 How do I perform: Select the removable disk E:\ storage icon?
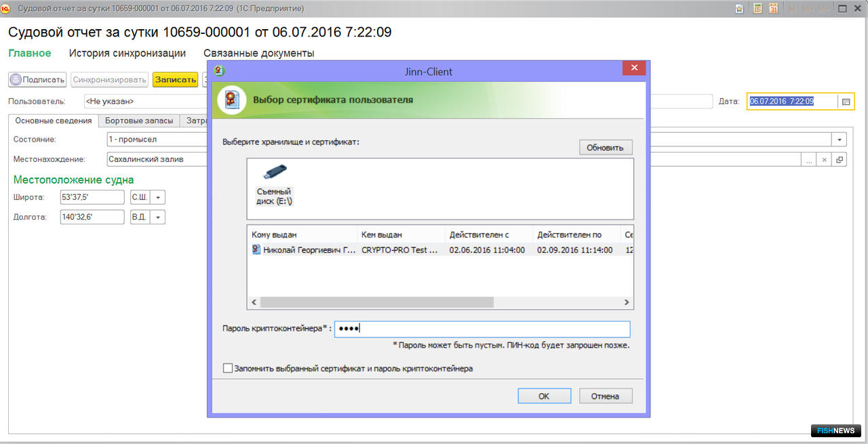click(274, 184)
